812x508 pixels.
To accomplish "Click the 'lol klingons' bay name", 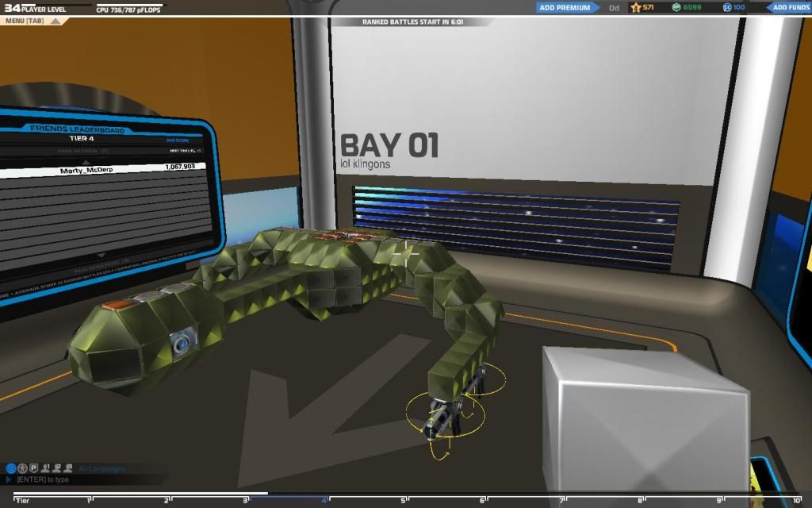I will click(366, 164).
